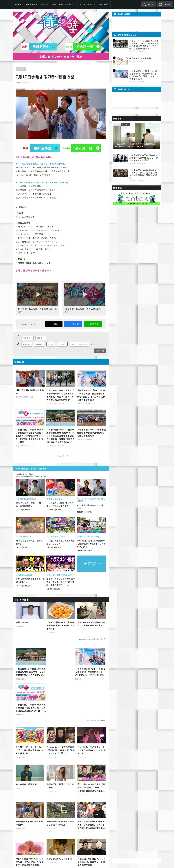The image size is (174, 868).
Task: Click the 次回予告 category label
Action: click(21, 69)
